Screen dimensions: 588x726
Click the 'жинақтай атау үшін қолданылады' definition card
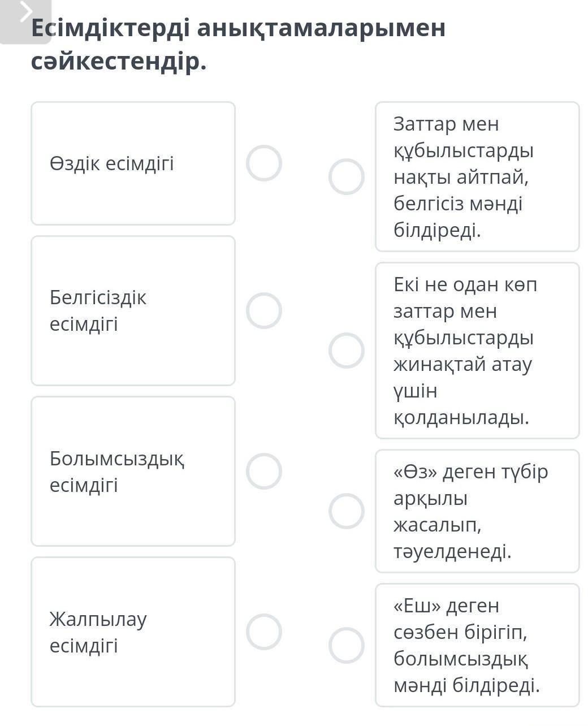(477, 351)
